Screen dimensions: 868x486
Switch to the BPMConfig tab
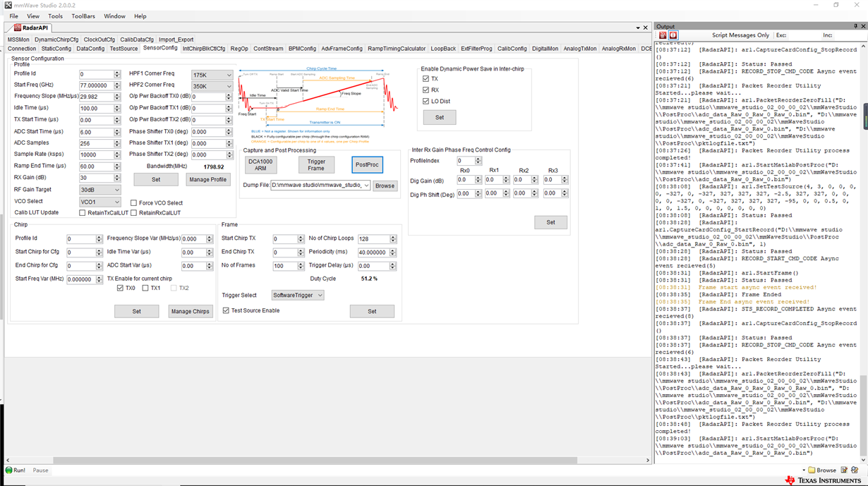pos(302,49)
